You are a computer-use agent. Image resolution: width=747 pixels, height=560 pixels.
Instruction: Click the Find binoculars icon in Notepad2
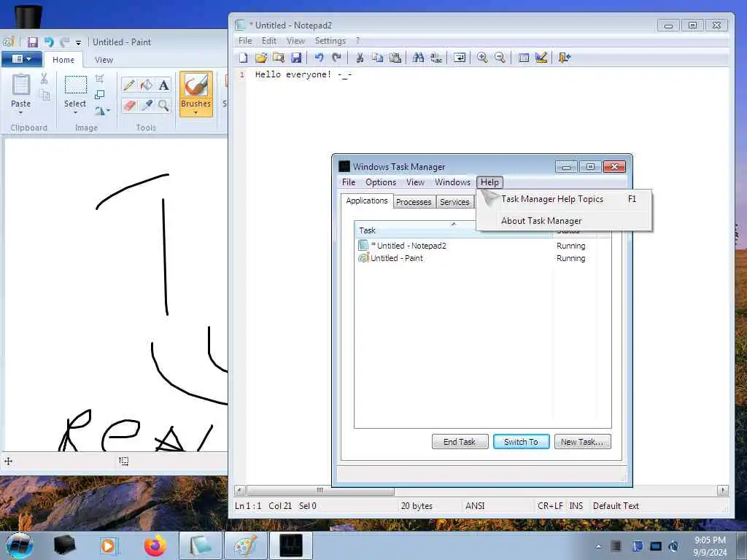pyautogui.click(x=418, y=58)
